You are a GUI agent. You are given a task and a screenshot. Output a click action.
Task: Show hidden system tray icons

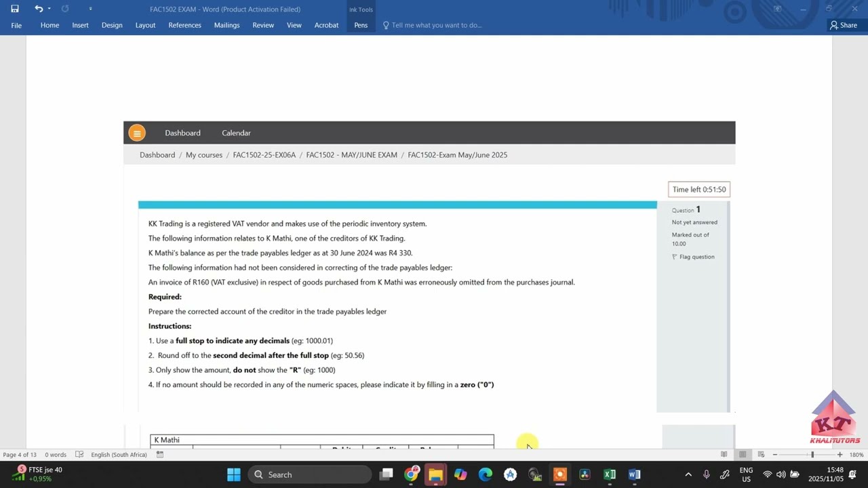[688, 474]
